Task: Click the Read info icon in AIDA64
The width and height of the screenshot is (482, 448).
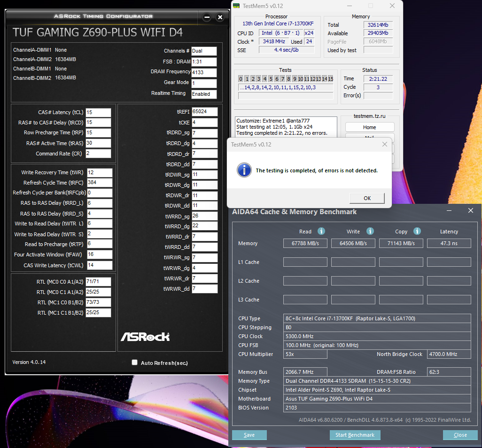Action: (321, 231)
